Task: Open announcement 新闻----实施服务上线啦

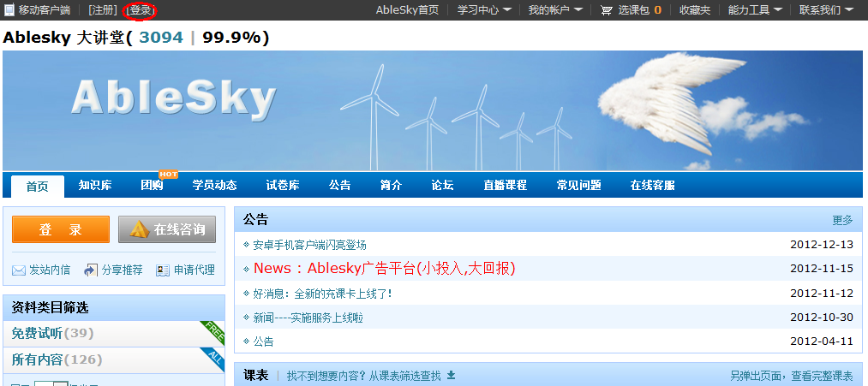Action: click(x=308, y=318)
